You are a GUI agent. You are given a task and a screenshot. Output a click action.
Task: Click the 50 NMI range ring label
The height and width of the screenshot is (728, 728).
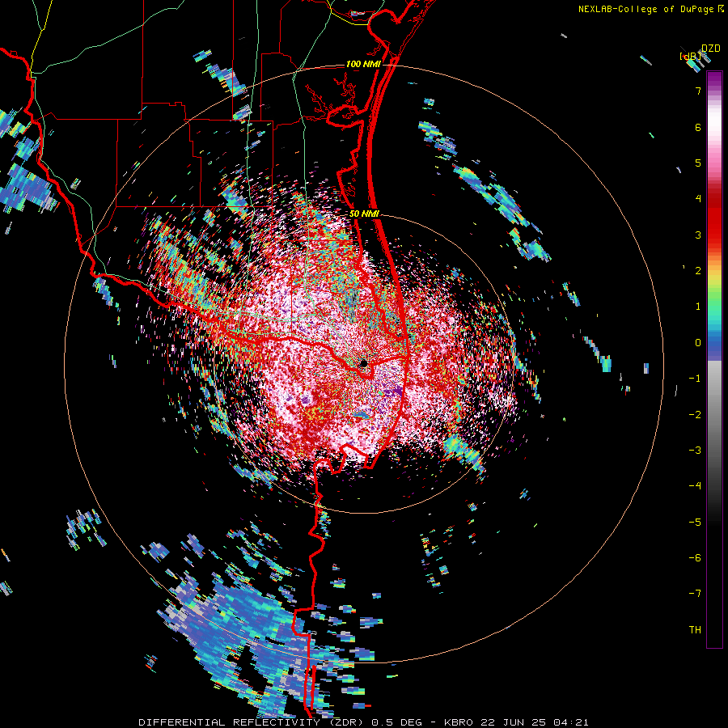[364, 214]
